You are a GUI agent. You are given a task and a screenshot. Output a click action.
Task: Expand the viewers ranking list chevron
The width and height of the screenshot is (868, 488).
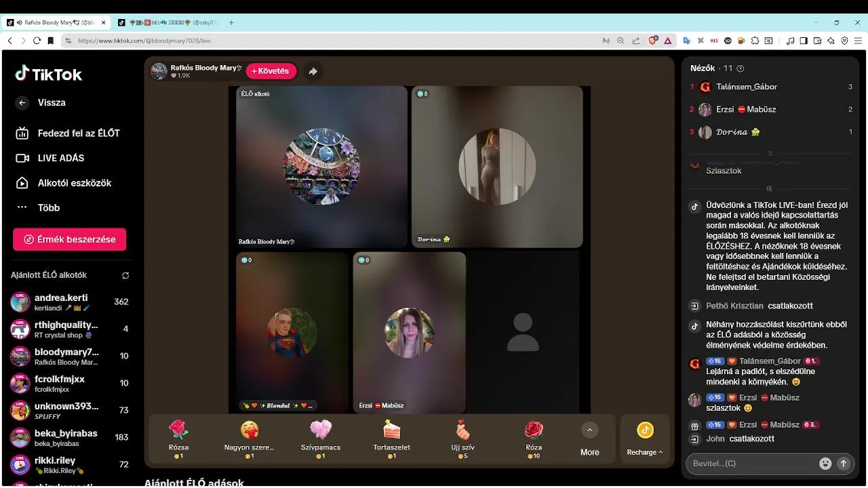[770, 153]
